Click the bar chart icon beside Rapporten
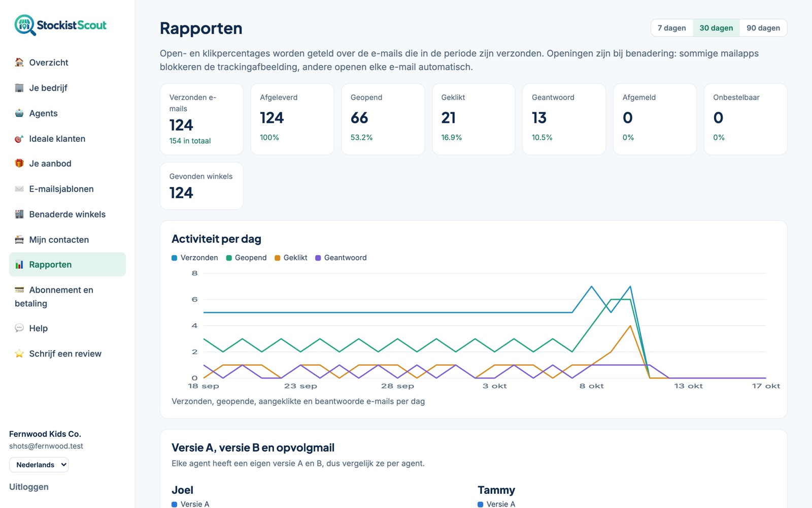Image resolution: width=812 pixels, height=508 pixels. tap(19, 265)
